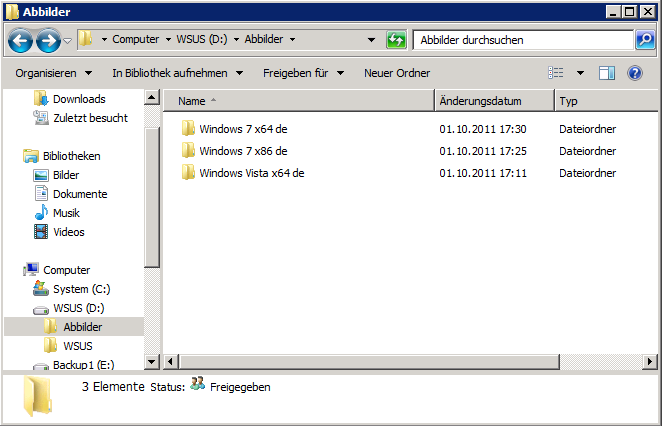Click the Back navigation arrow button
The height and width of the screenshot is (426, 662).
click(x=21, y=41)
